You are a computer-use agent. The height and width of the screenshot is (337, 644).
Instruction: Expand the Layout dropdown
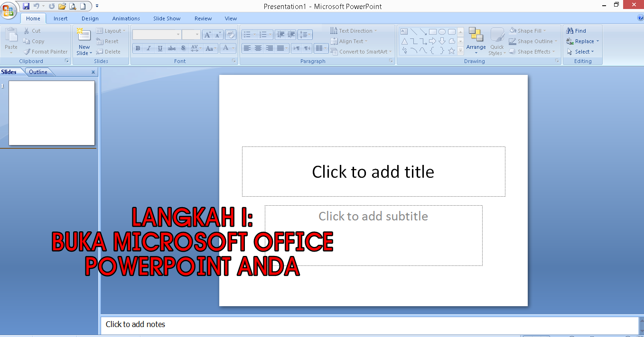[111, 31]
